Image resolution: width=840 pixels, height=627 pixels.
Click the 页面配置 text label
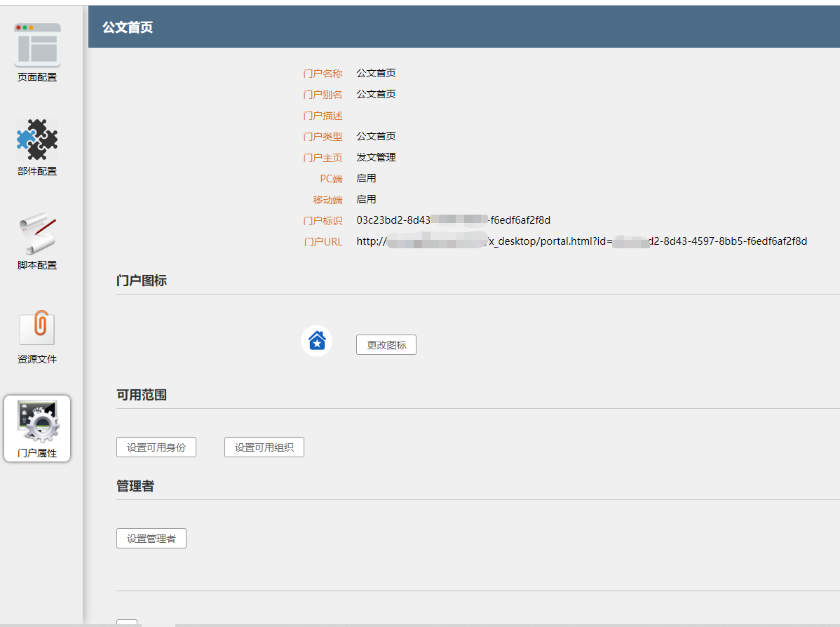37,77
